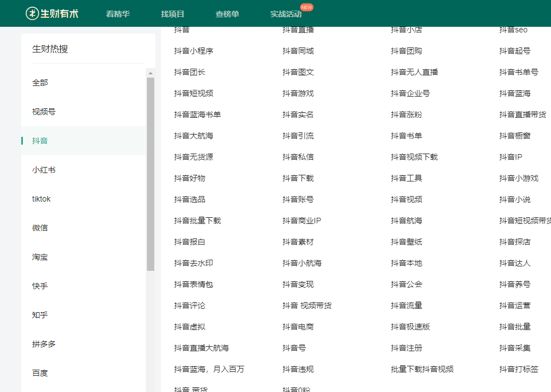
Task: Open the 抖音图文 keyword link
Action: 298,73
